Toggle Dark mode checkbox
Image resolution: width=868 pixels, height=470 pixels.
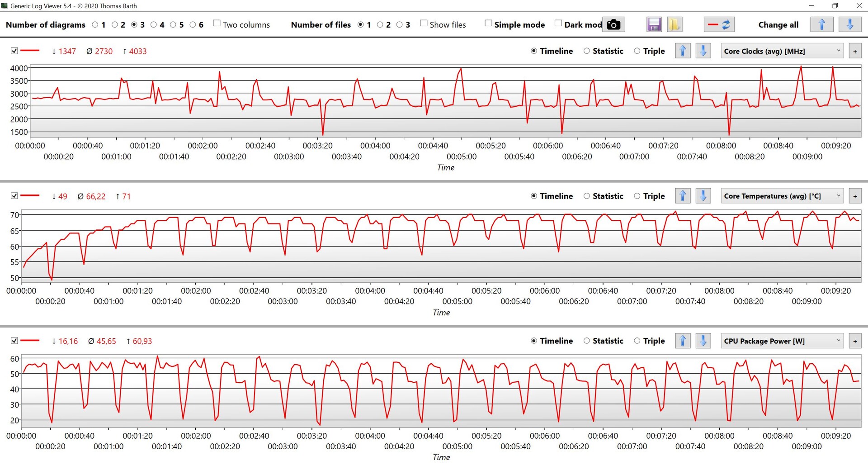coord(558,24)
